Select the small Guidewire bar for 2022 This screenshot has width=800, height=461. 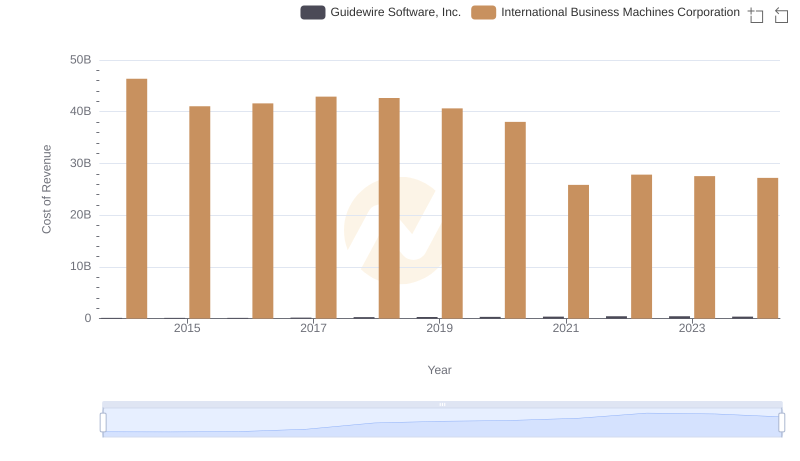616,317
